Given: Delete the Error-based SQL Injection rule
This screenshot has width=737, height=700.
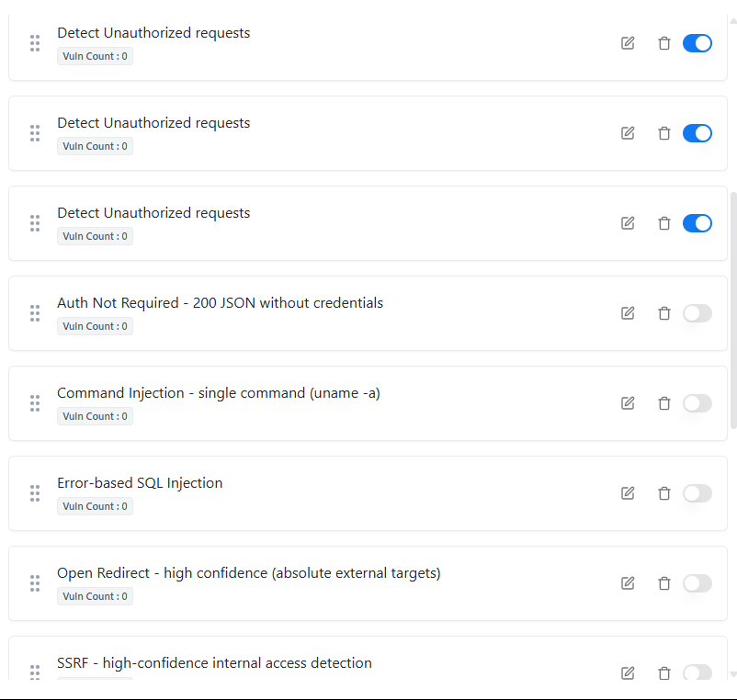Looking at the screenshot, I should (664, 493).
